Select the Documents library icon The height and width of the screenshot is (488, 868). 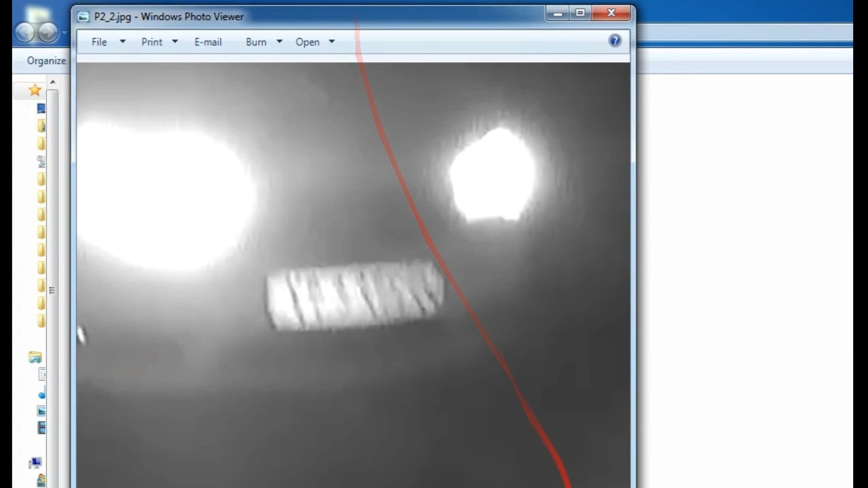click(41, 375)
